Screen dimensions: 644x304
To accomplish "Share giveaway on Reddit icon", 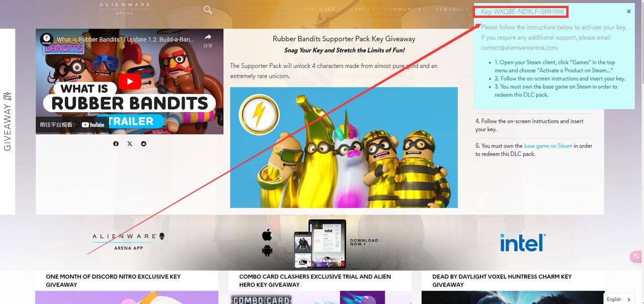I will (144, 144).
